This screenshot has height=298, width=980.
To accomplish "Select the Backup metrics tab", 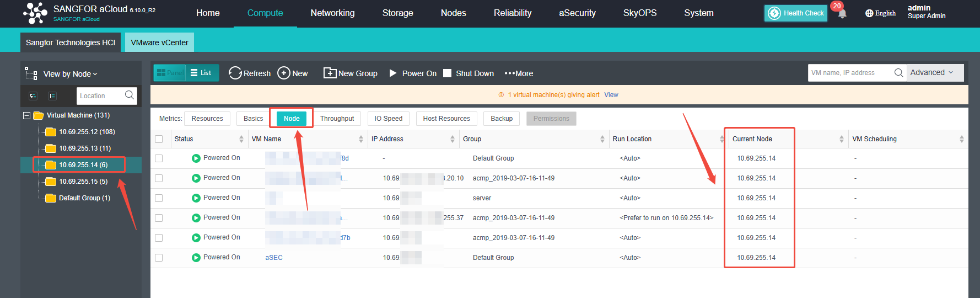I will tap(502, 119).
